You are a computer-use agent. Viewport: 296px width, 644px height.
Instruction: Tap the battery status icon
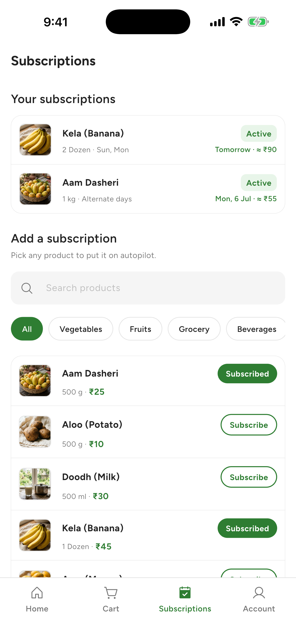258,22
